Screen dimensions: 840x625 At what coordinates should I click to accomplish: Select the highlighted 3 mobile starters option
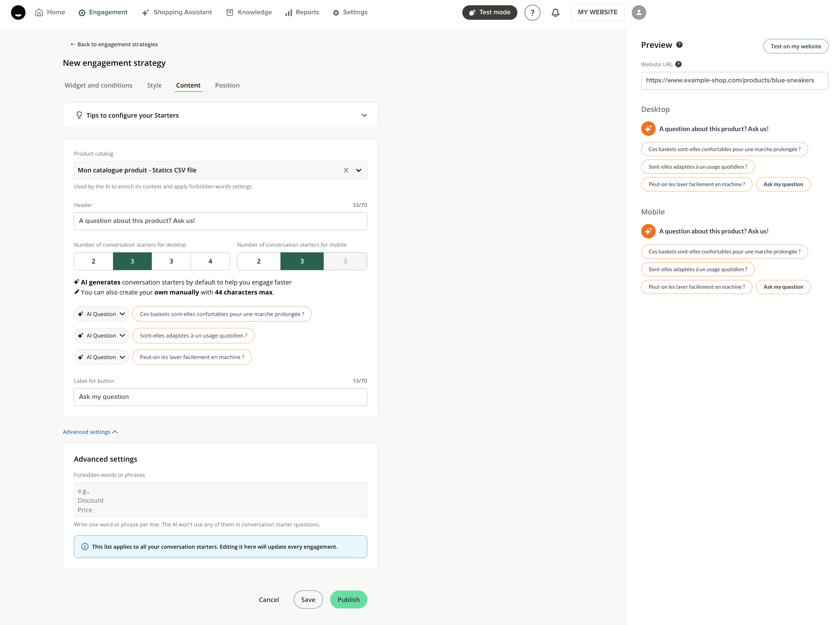point(302,261)
